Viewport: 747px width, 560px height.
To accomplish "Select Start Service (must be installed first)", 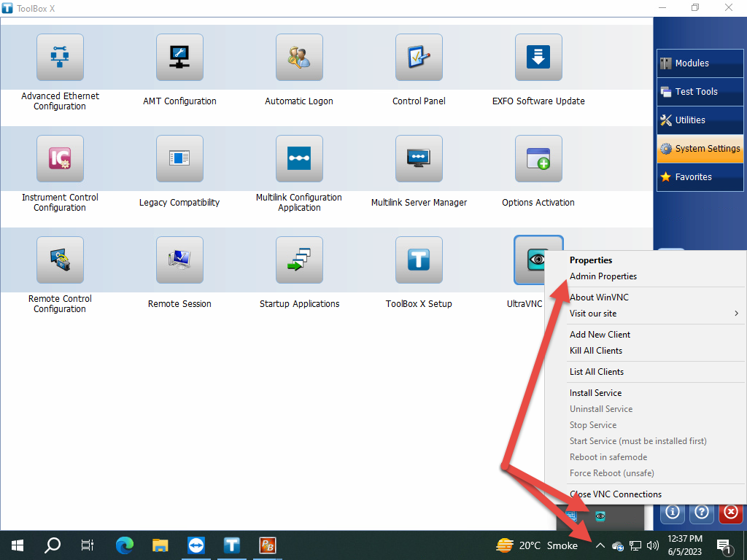I will click(646, 441).
